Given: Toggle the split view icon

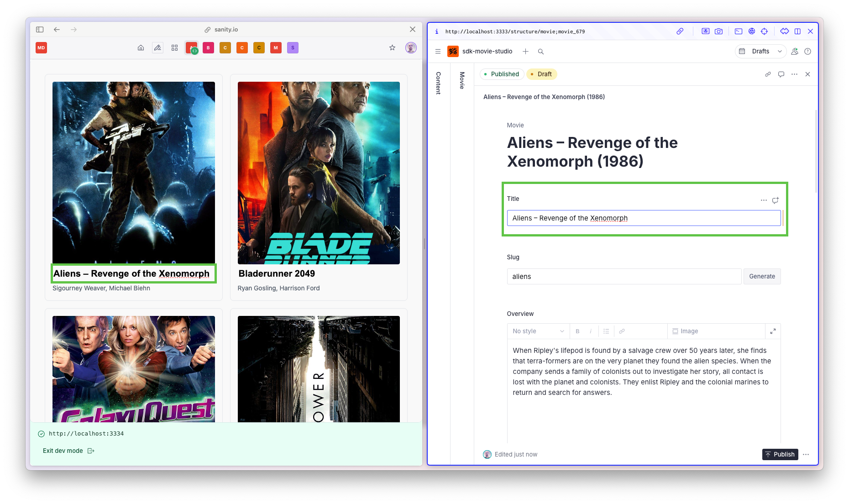Looking at the screenshot, I should point(797,31).
